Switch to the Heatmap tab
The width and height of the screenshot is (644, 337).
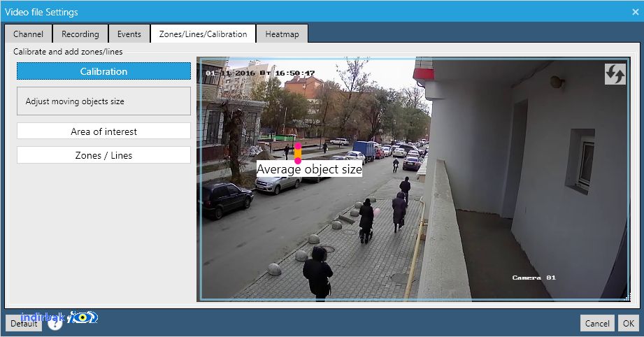click(282, 34)
